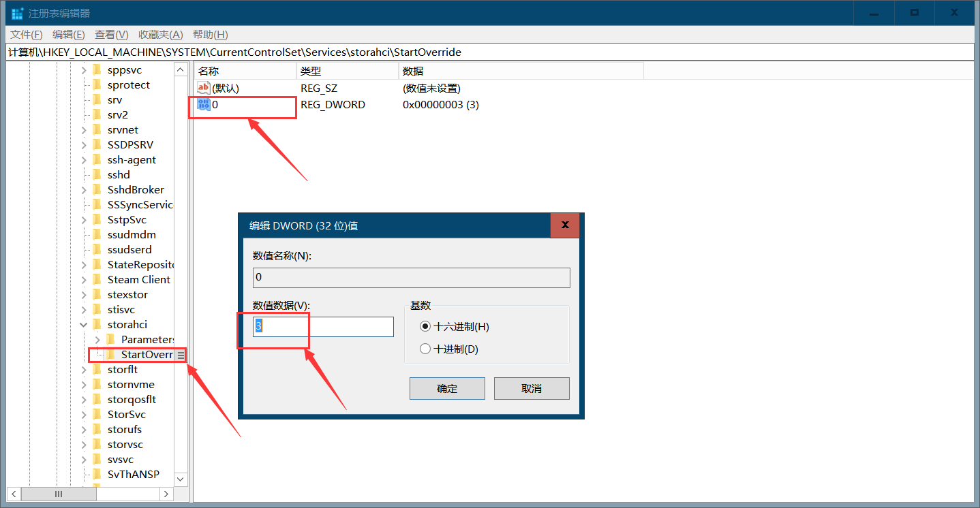Screen dimensions: 980x508
Task: Click the REG_DWORD icon next to value 0
Action: (x=203, y=104)
